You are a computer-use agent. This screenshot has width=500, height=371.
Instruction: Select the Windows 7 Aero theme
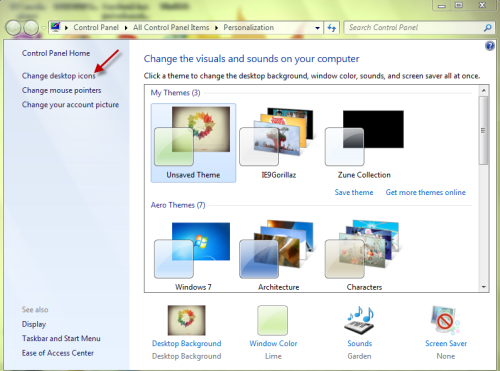click(193, 255)
